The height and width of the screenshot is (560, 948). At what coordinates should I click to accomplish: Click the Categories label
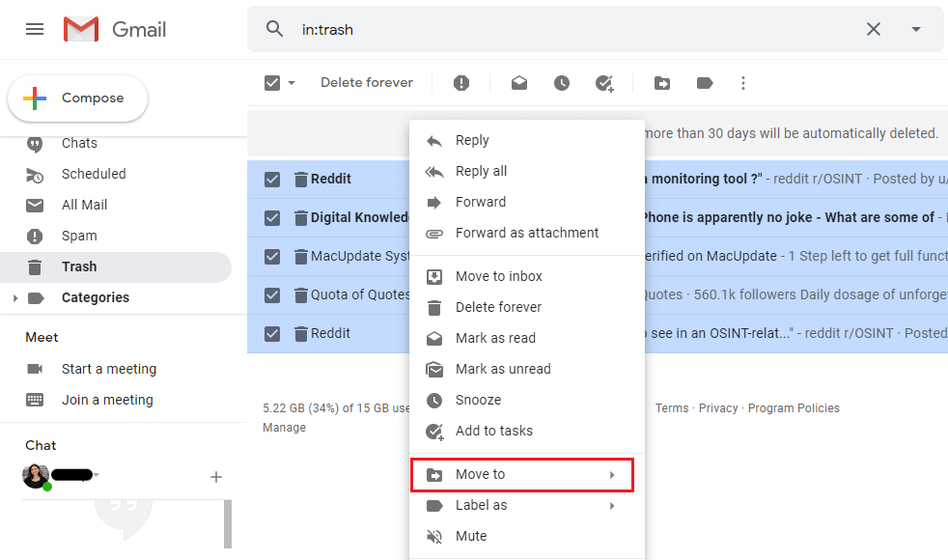click(96, 297)
